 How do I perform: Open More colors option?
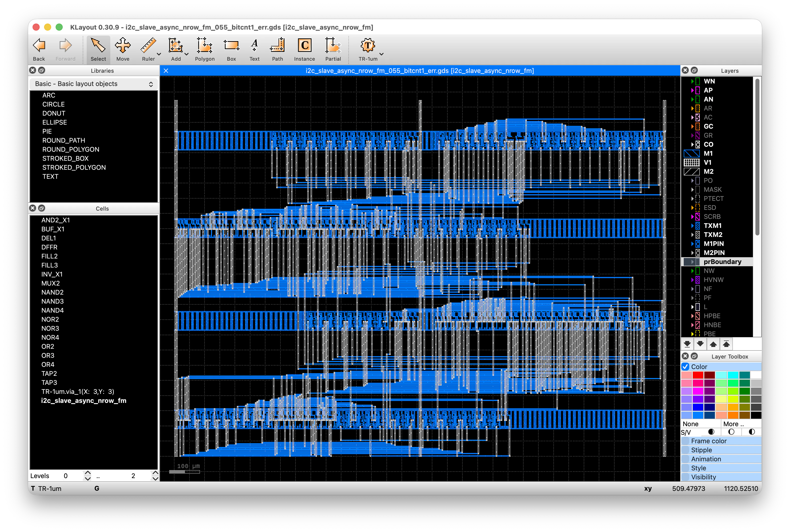(741, 424)
